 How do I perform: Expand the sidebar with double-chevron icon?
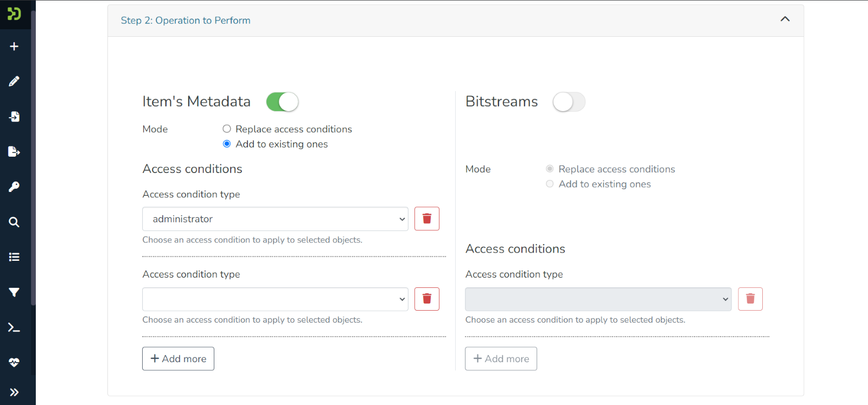(14, 392)
